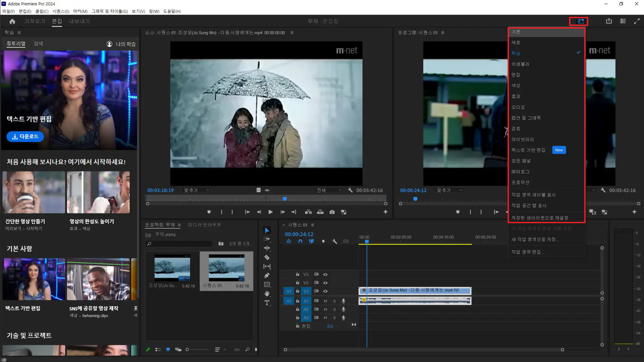The image size is (644, 362).
Task: Open '나의 학습' link
Action: pyautogui.click(x=121, y=44)
